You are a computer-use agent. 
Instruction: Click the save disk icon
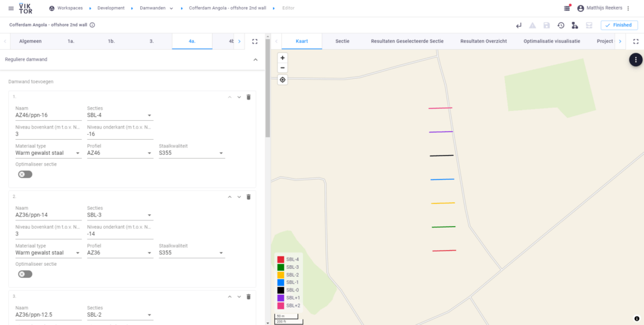click(x=547, y=25)
